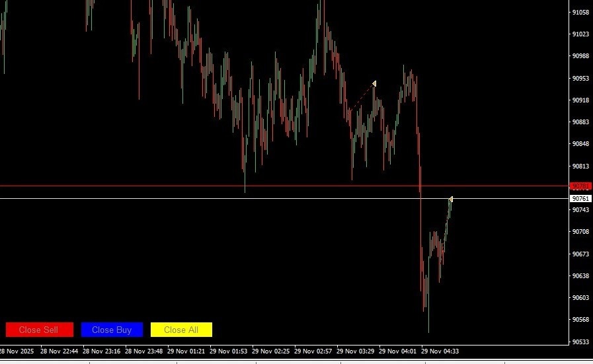Screen dimensions: 593x364
Task: Click the 29 Nov 02:25 time label
Action: point(271,351)
